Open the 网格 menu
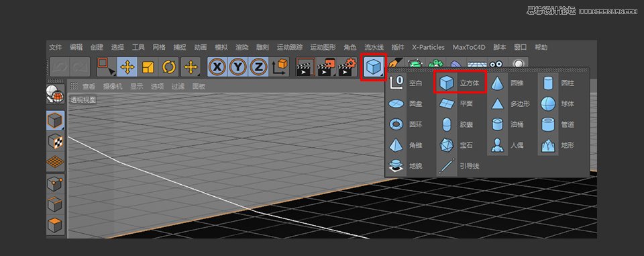This screenshot has width=644, height=256. 159,47
